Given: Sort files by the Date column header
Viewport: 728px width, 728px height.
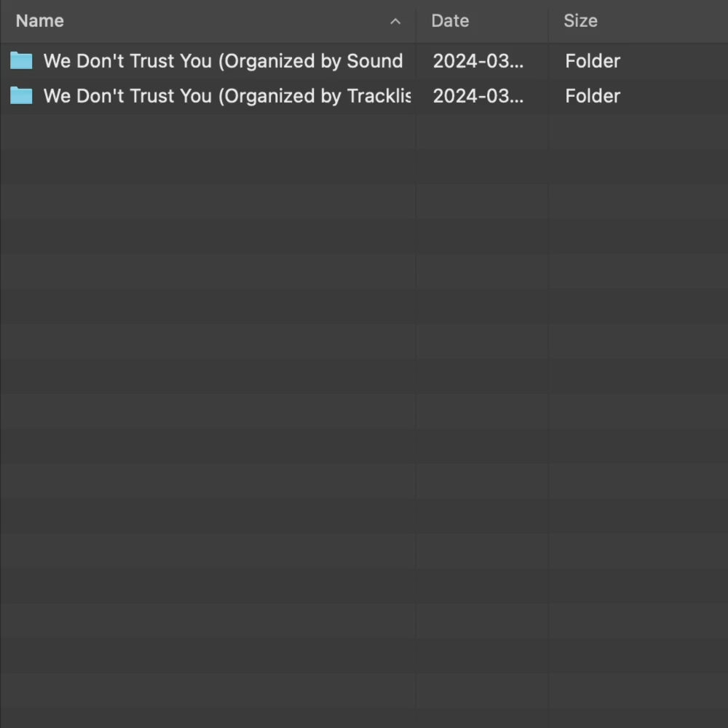Looking at the screenshot, I should point(450,21).
